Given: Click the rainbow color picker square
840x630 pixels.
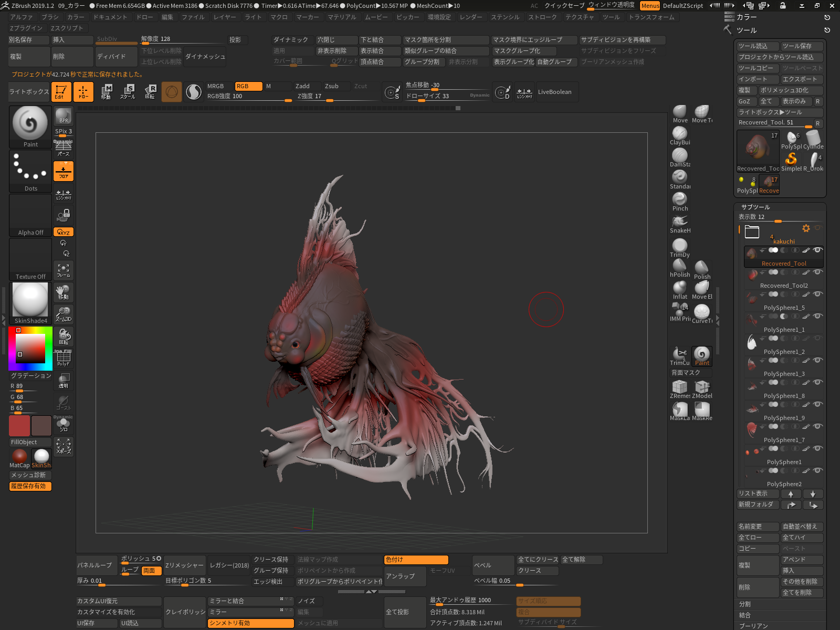Looking at the screenshot, I should click(30, 349).
